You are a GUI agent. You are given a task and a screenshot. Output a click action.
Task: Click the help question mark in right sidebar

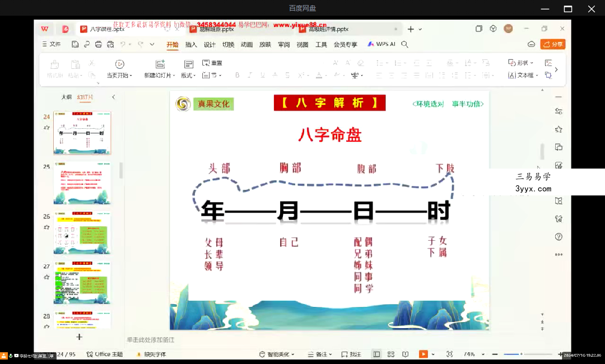coord(559,237)
